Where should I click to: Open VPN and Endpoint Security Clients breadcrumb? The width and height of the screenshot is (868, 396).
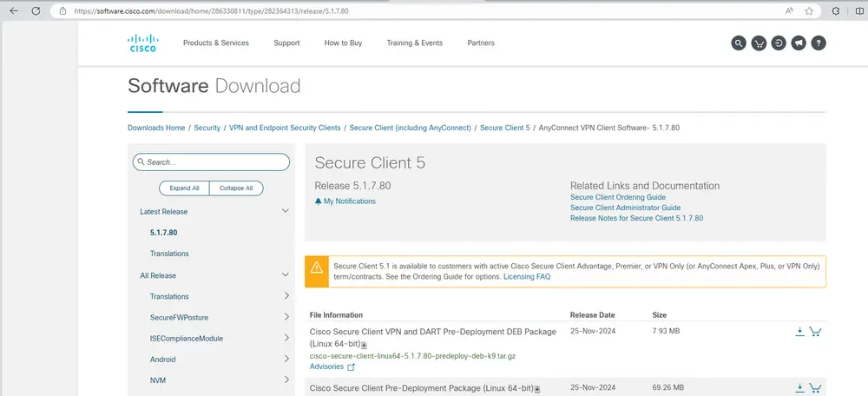click(x=285, y=128)
